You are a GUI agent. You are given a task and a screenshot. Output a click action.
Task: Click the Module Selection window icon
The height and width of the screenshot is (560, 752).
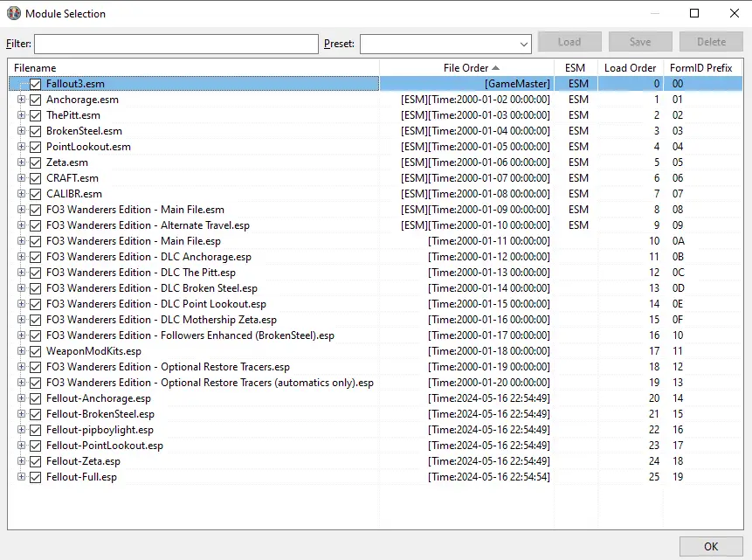coord(14,13)
